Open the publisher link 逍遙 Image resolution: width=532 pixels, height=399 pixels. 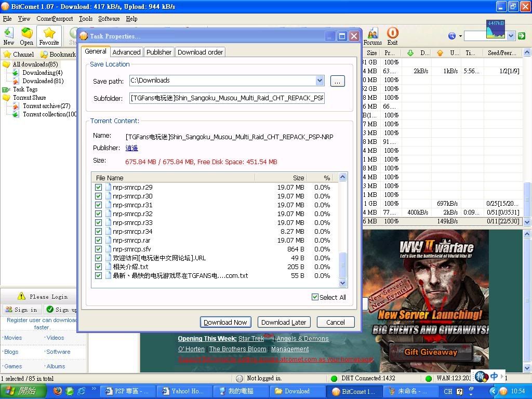pyautogui.click(x=131, y=148)
